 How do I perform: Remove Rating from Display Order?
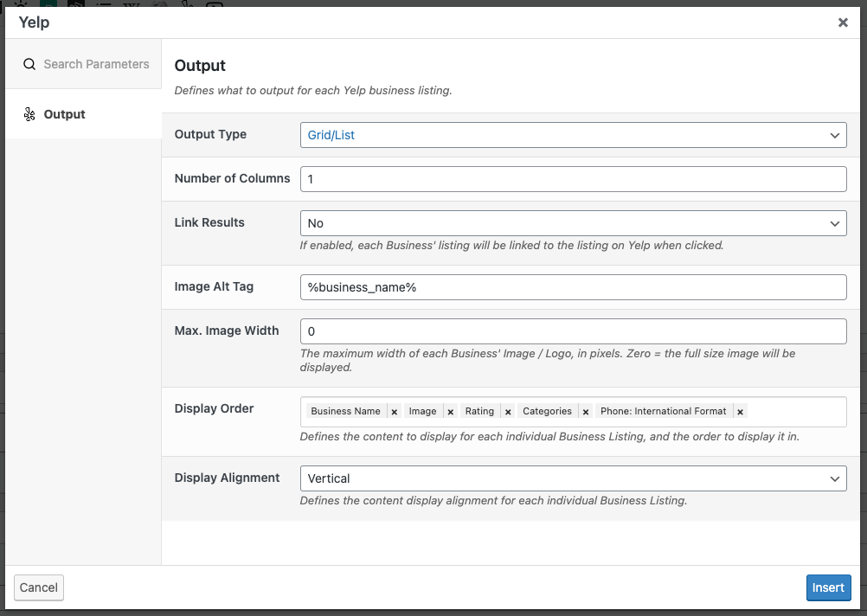tap(508, 412)
